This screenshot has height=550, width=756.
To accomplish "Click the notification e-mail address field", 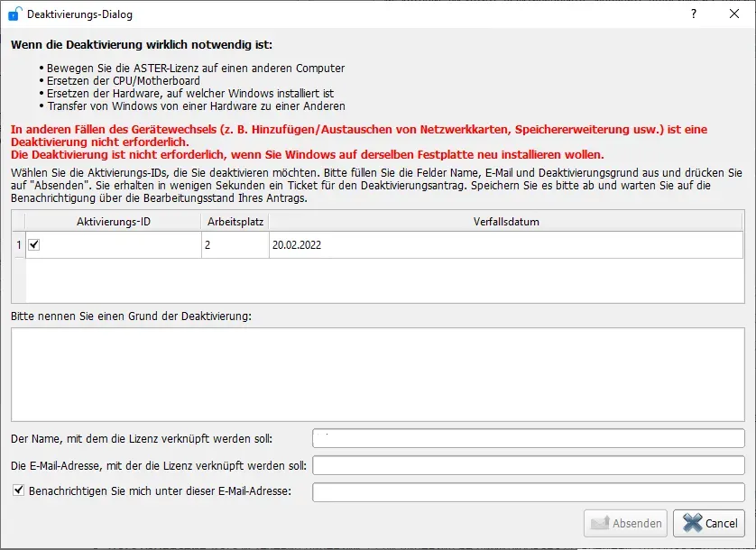I will point(528,492).
